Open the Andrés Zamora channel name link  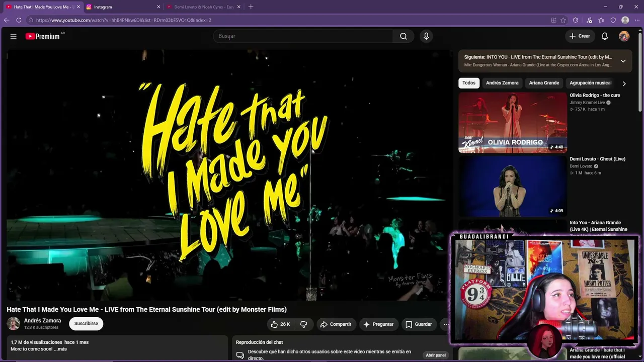pos(43,321)
